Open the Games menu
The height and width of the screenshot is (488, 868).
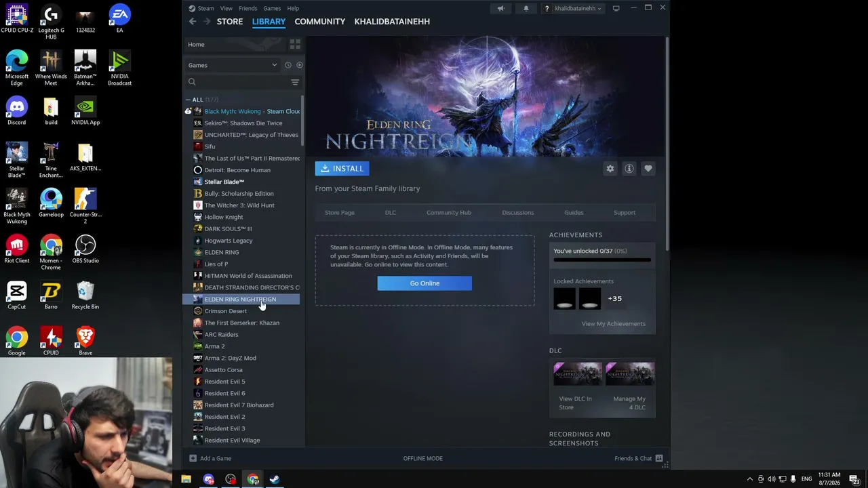coord(272,8)
